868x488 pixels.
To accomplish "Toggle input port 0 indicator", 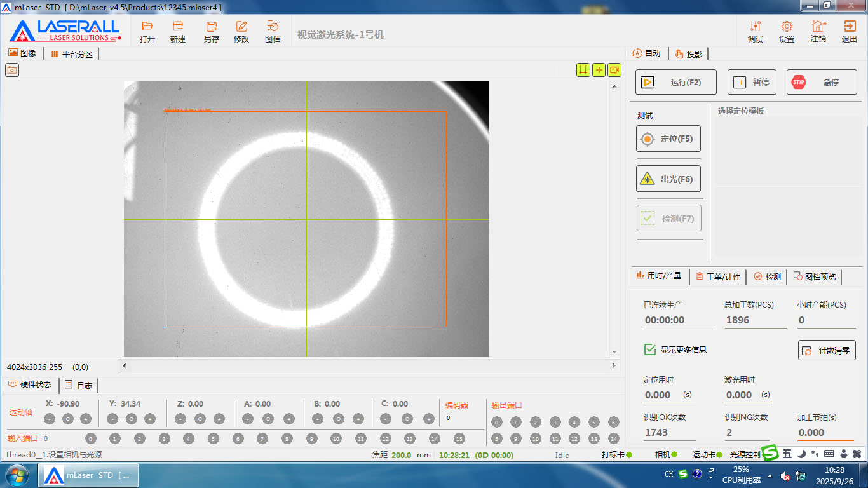I will (x=91, y=438).
